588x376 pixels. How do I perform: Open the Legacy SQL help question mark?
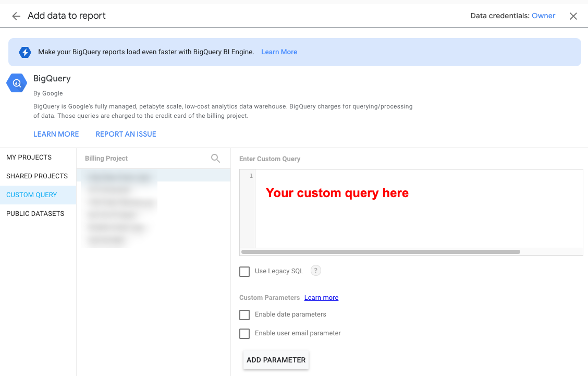click(x=316, y=271)
